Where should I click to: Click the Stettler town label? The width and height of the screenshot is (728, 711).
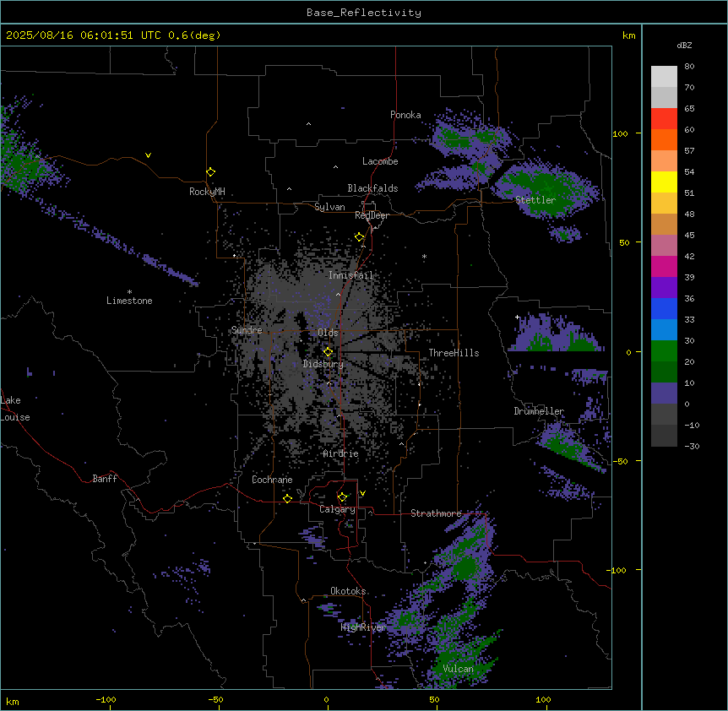tap(535, 200)
